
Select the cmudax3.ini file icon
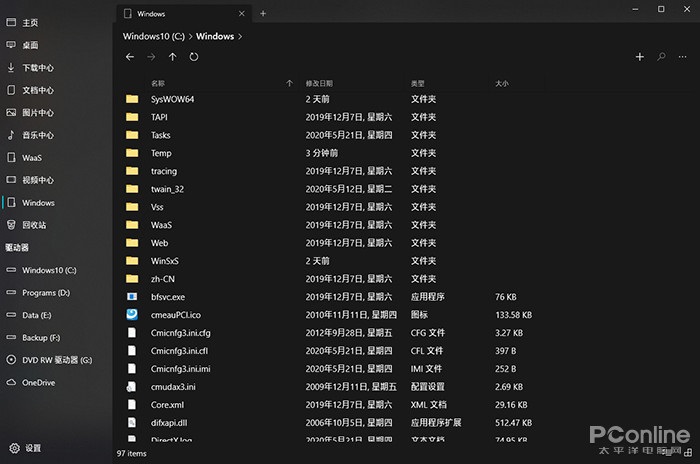[x=131, y=387]
